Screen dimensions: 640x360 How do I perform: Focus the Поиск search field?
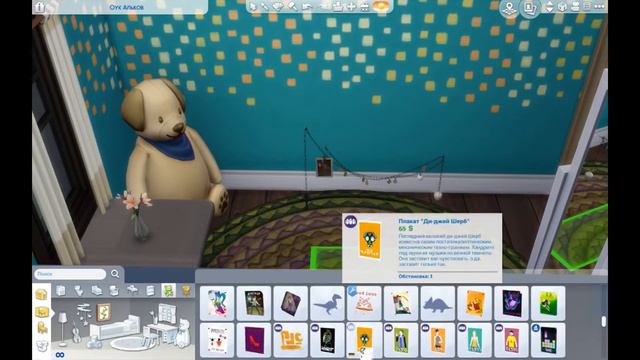[x=70, y=274]
